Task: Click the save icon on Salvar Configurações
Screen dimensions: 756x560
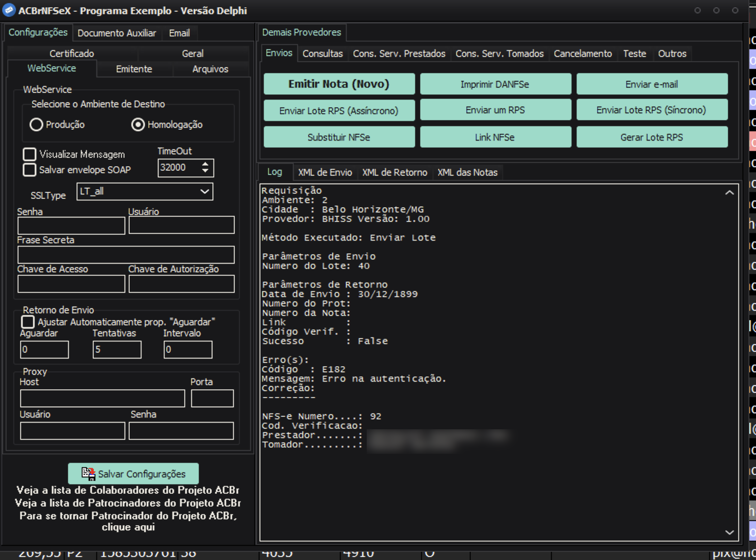Action: (x=88, y=474)
